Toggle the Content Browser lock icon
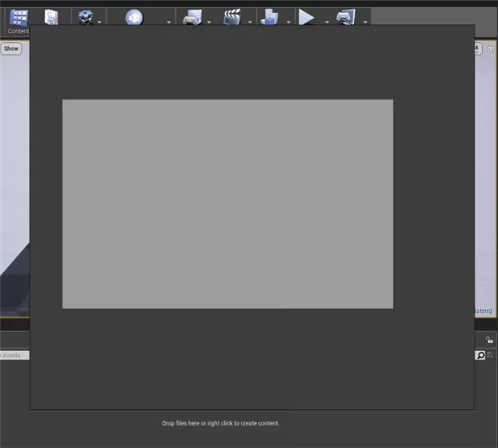Image resolution: width=498 pixels, height=448 pixels. pos(489,340)
